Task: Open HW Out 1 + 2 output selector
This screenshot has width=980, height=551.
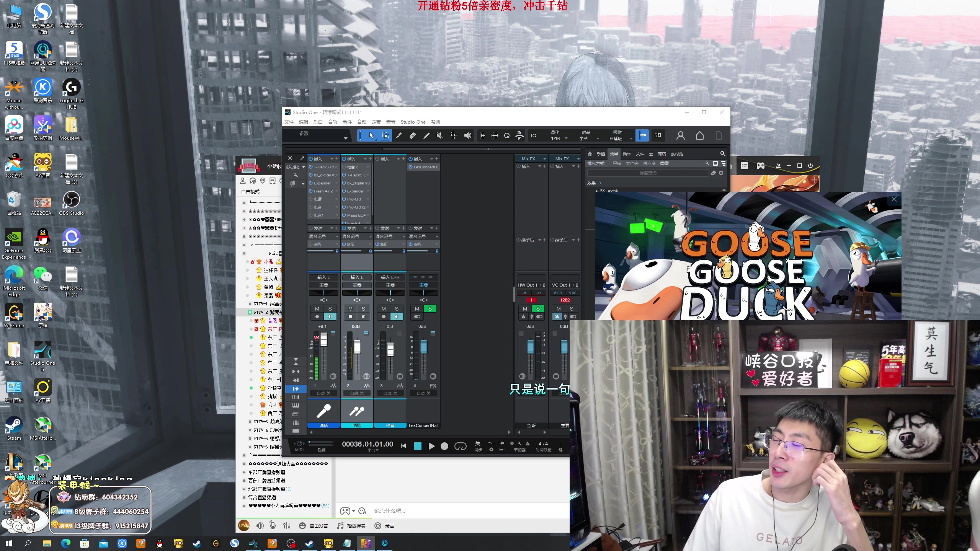Action: pyautogui.click(x=531, y=285)
